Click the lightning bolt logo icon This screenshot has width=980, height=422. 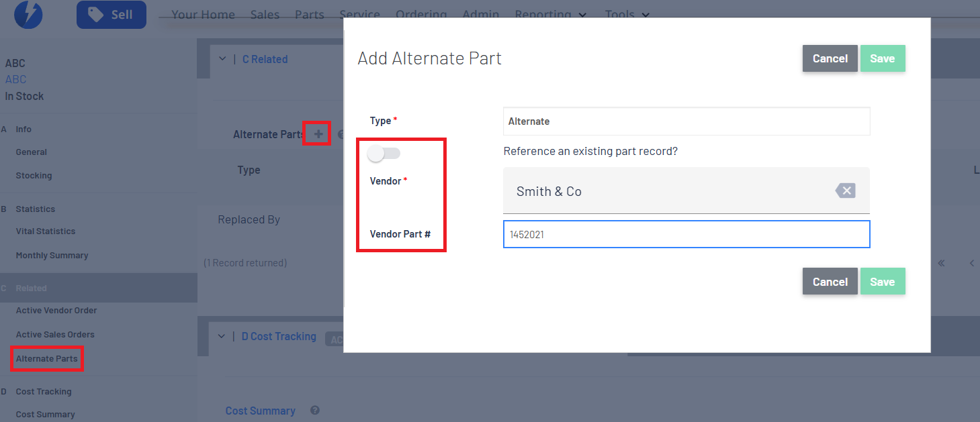(x=28, y=14)
